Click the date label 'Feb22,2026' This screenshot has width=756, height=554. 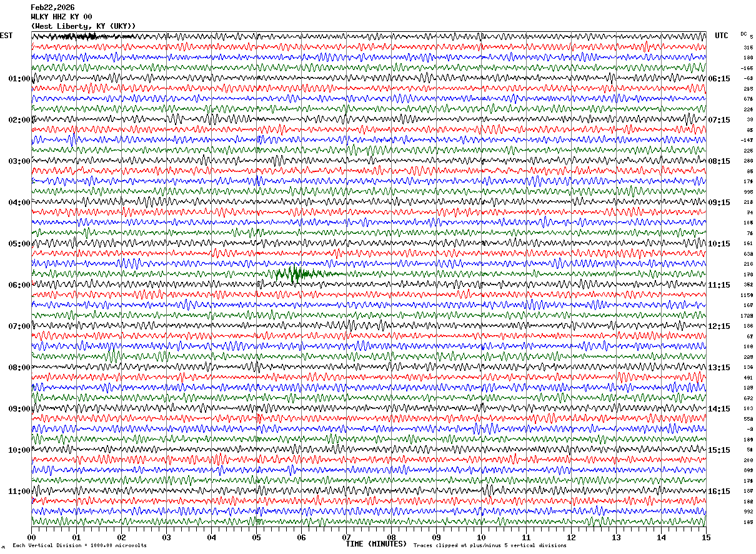(x=52, y=8)
